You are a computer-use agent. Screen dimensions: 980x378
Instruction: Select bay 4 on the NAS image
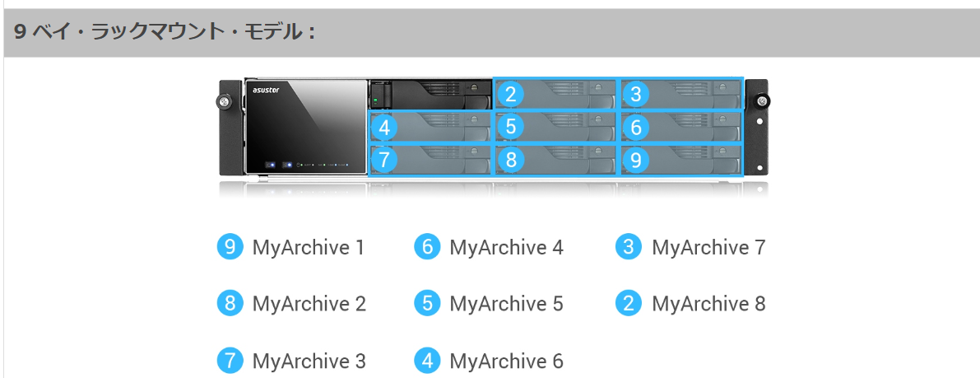click(x=430, y=128)
